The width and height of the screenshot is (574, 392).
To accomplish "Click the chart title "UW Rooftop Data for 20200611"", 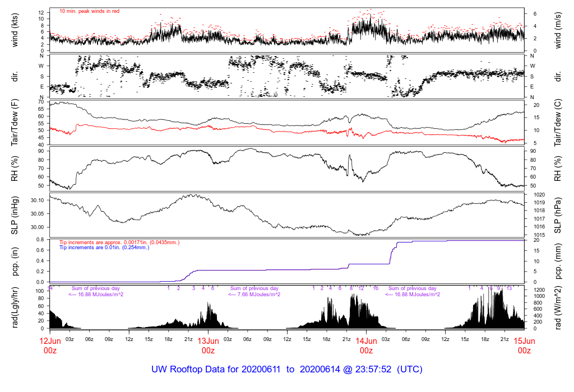I will pyautogui.click(x=216, y=370).
